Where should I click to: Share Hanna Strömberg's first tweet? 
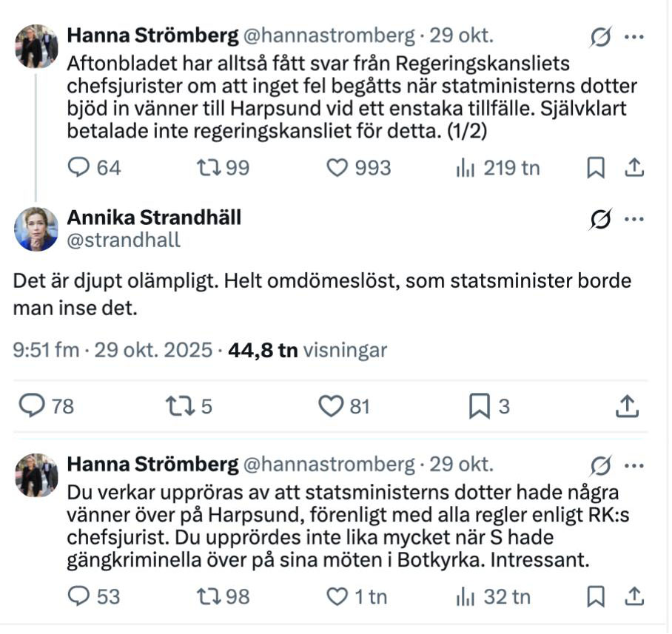click(x=634, y=169)
